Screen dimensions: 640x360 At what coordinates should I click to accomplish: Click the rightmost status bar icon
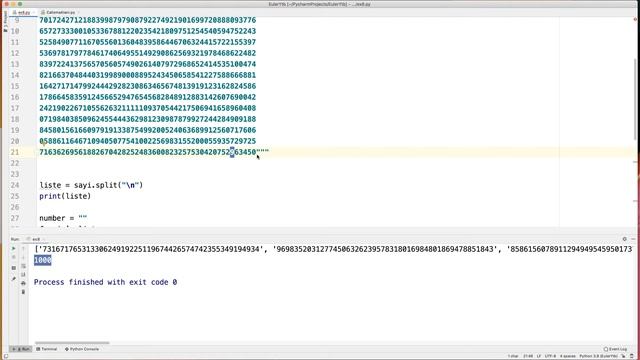(632, 356)
